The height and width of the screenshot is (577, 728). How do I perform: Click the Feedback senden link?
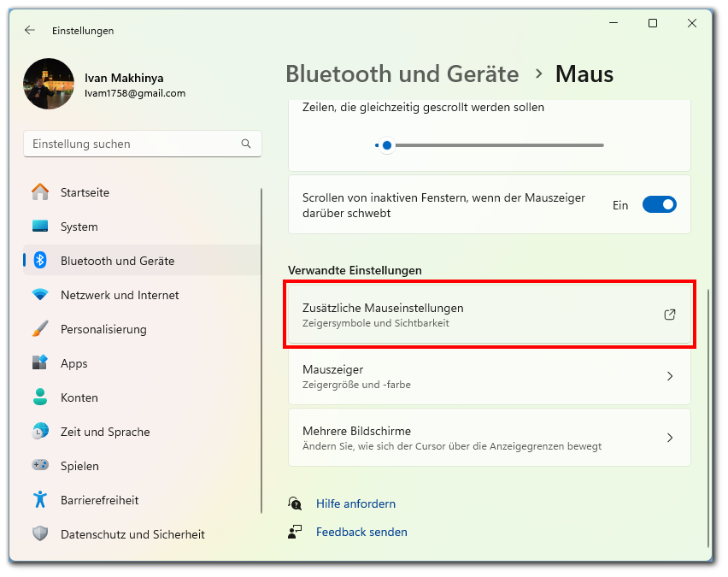pos(361,532)
